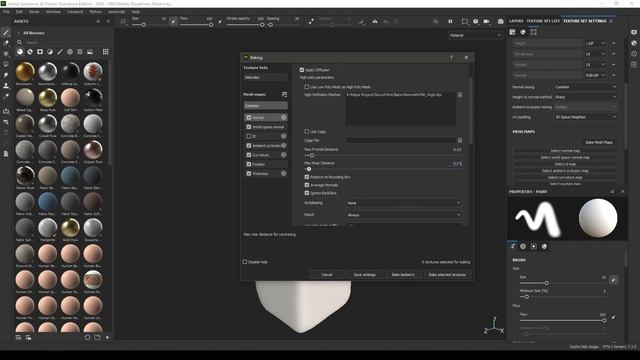Collapse the All libraries expander in Assets
The height and width of the screenshot is (360, 640).
point(18,33)
